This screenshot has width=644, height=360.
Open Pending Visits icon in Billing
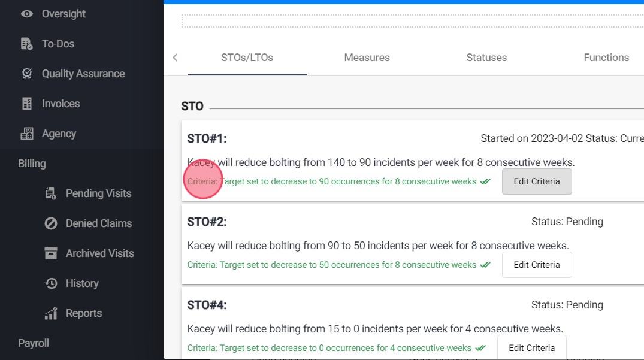pyautogui.click(x=51, y=193)
